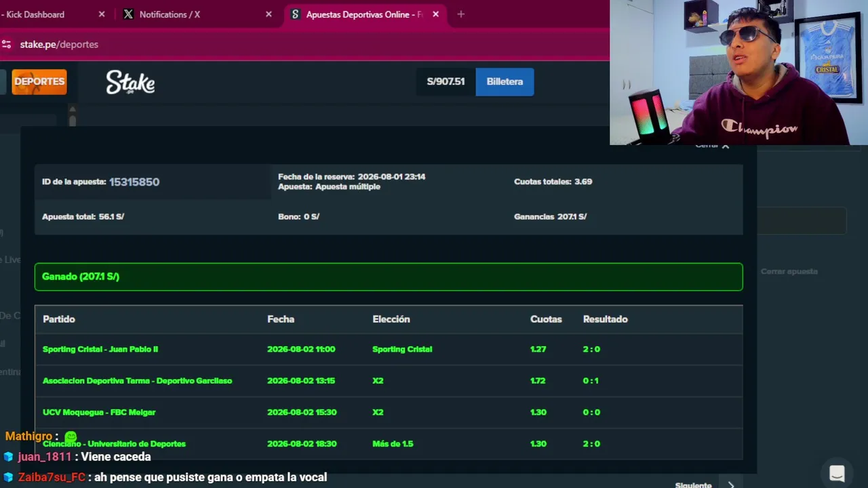Select the 'Ganancias 207.1 S/' value
This screenshot has height=488, width=868.
550,217
